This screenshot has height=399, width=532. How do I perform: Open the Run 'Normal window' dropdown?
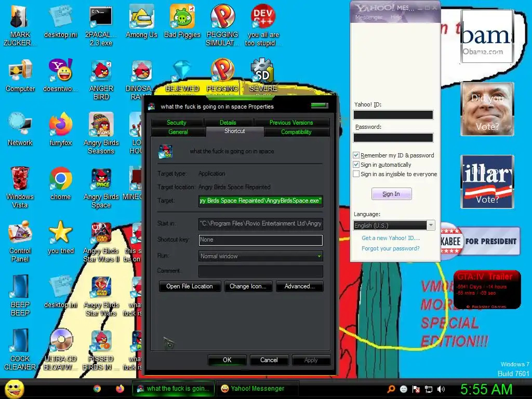pos(261,256)
